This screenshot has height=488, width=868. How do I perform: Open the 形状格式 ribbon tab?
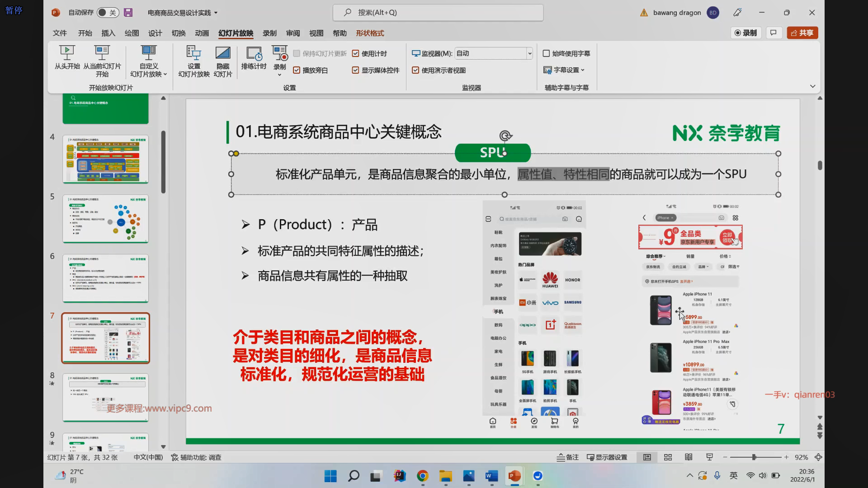(369, 33)
